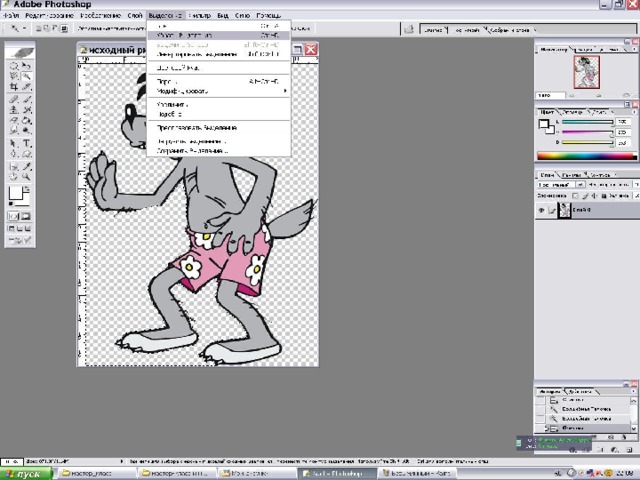Open the Color panel options menu arrow
640x480 pixels.
[634, 111]
